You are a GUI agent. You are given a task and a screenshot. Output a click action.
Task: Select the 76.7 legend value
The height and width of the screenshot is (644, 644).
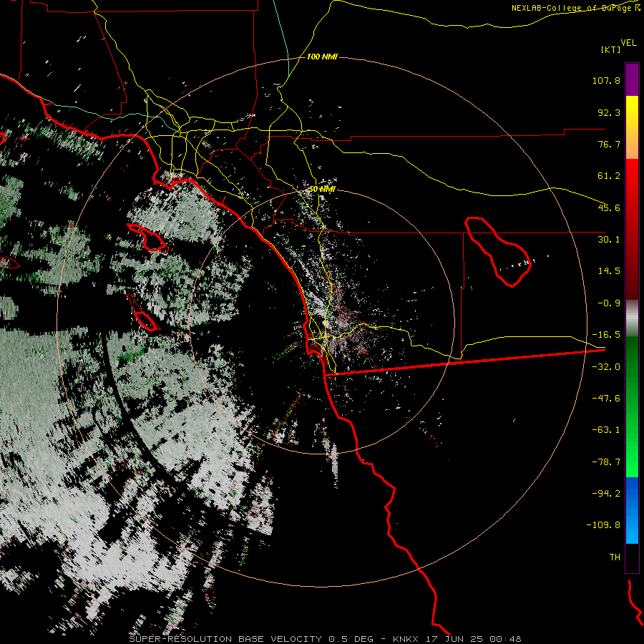pos(609,144)
